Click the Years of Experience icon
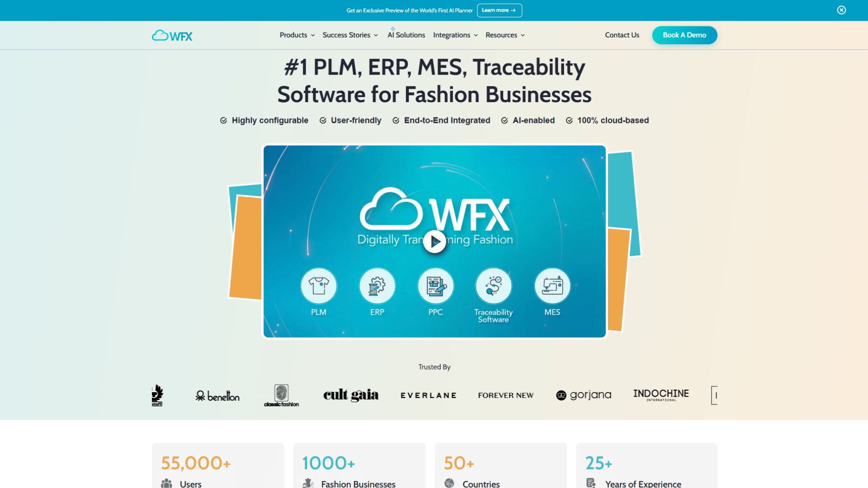The width and height of the screenshot is (868, 488). pyautogui.click(x=591, y=483)
